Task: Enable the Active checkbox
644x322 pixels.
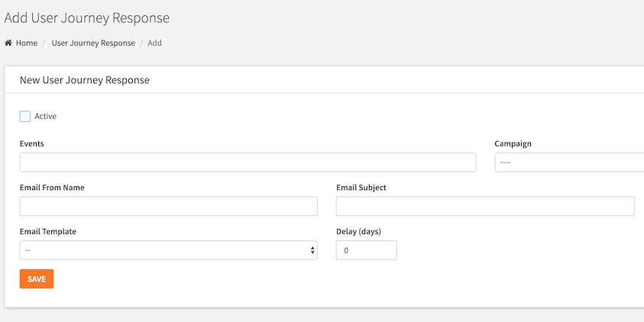Action: pyautogui.click(x=25, y=117)
